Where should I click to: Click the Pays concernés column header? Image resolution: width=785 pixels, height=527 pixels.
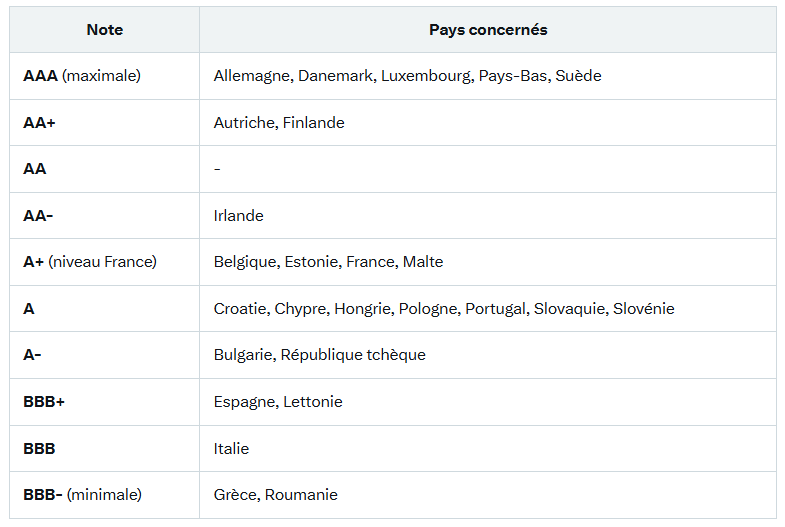point(488,30)
